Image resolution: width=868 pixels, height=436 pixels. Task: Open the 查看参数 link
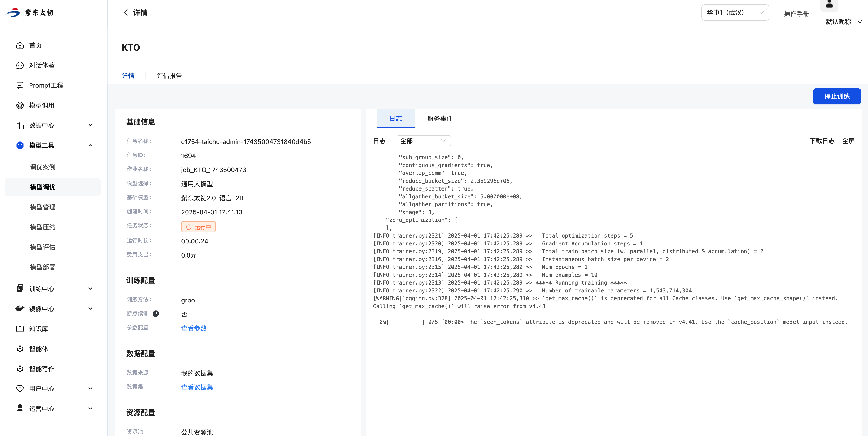(x=194, y=329)
